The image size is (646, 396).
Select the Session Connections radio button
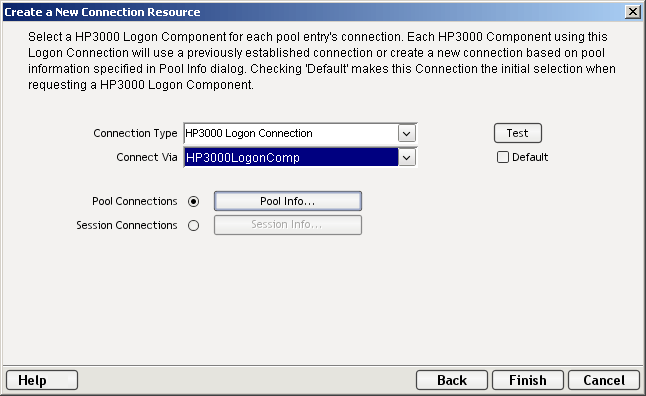(193, 225)
